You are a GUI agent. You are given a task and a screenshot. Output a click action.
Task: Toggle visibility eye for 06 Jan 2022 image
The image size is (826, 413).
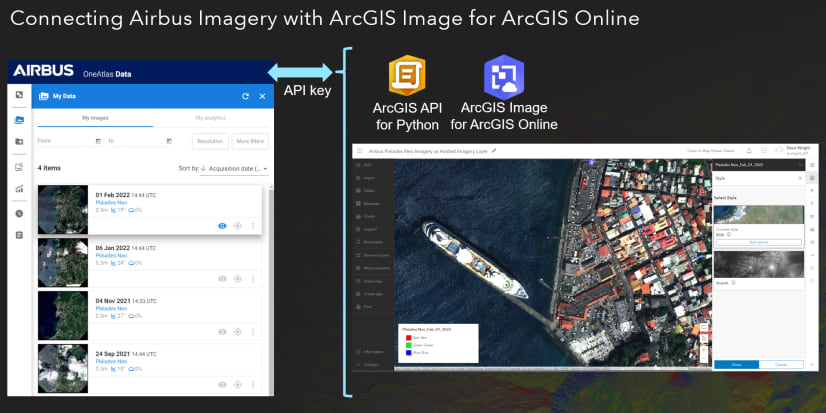pyautogui.click(x=222, y=279)
